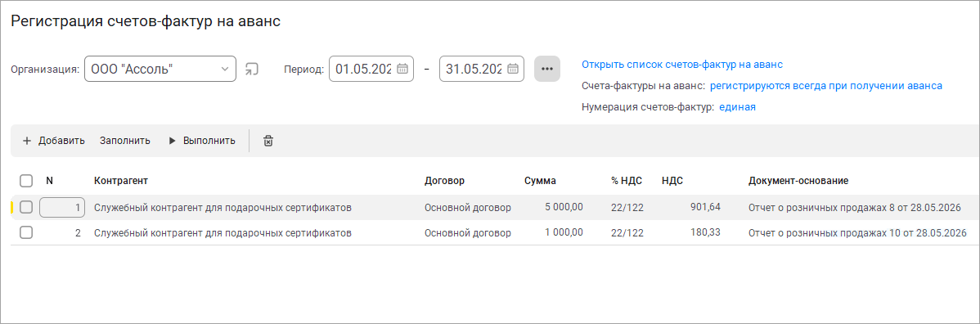Toggle the select-all checkbox in the table header

coord(26,182)
